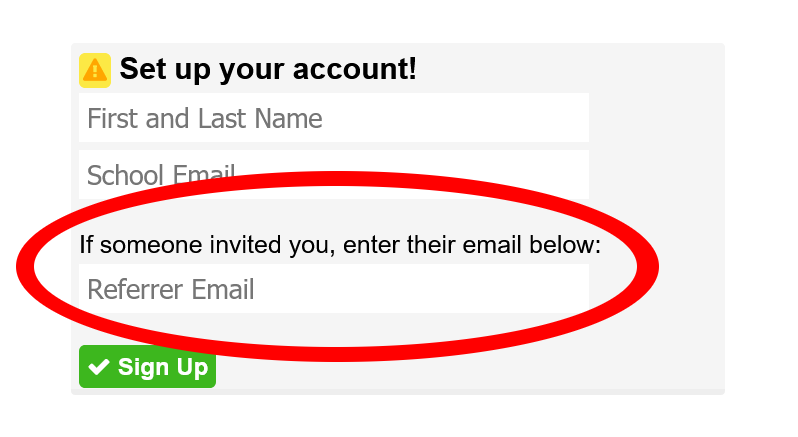Activate the full name textbox
Viewport: 798px width, 437px height.
[333, 118]
